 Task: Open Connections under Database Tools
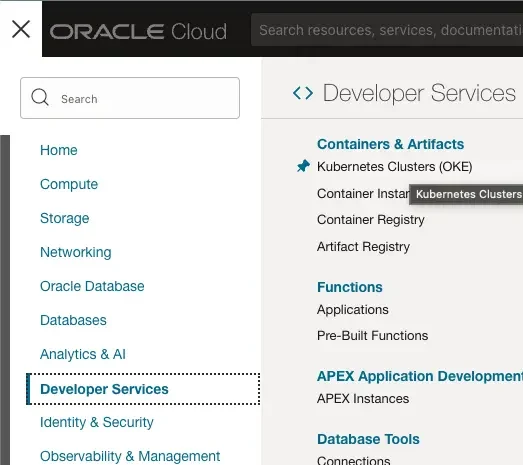[x=354, y=460]
